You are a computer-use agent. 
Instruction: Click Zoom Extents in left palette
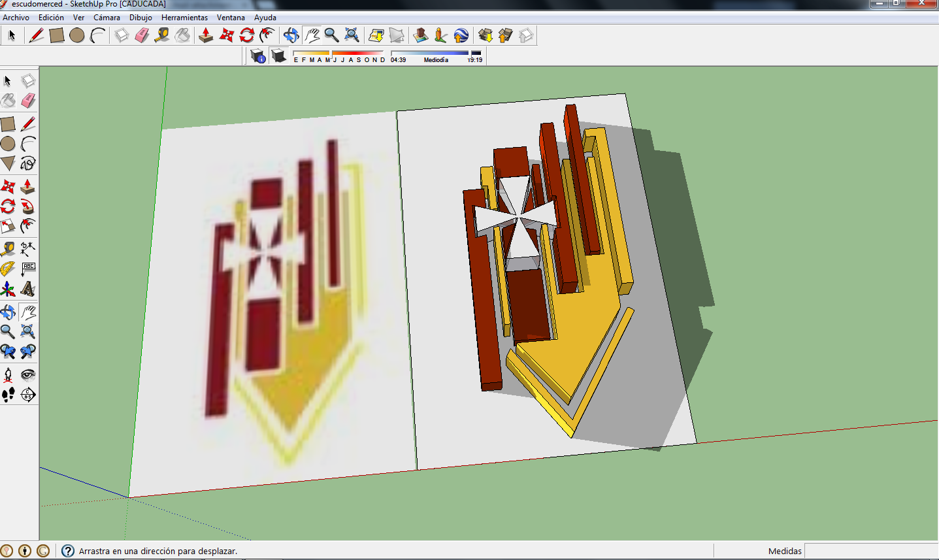tap(27, 332)
